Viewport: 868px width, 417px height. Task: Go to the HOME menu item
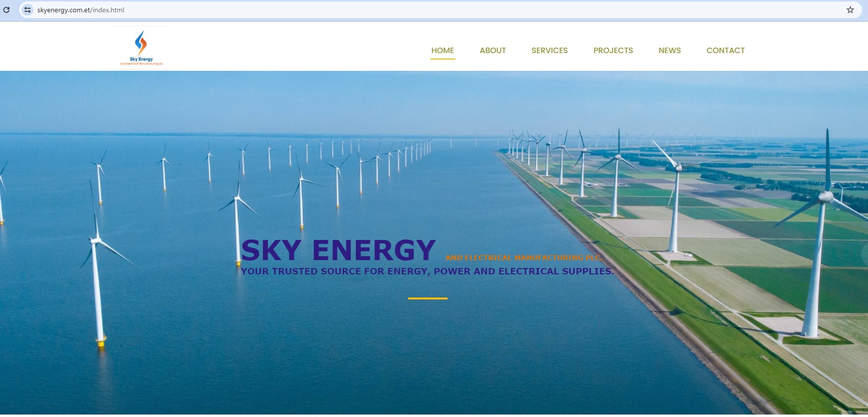point(443,50)
